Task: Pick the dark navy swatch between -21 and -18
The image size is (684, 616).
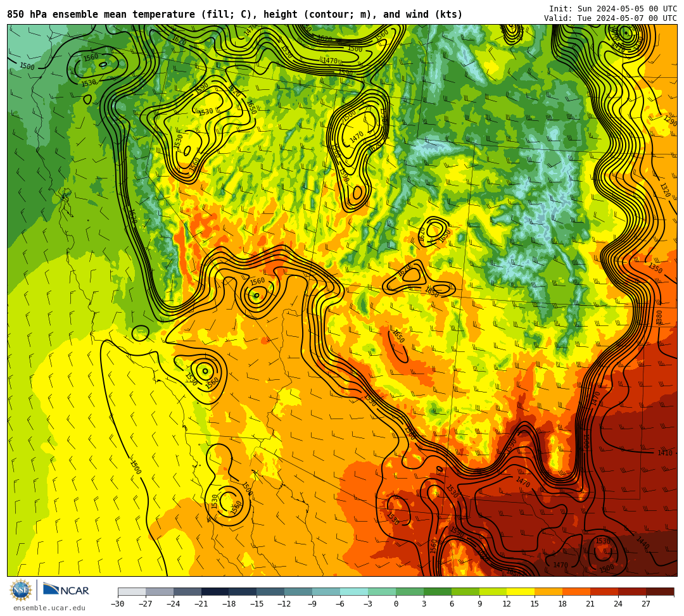Action: 215,591
